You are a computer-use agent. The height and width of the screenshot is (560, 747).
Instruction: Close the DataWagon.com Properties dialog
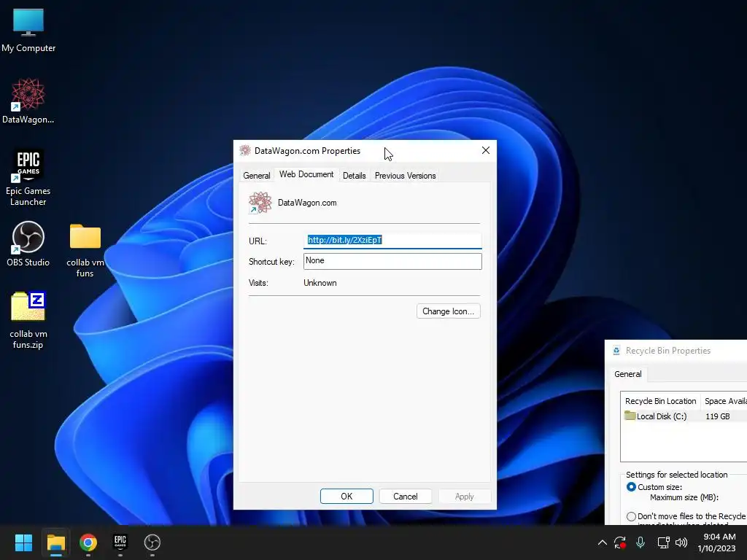tap(485, 150)
